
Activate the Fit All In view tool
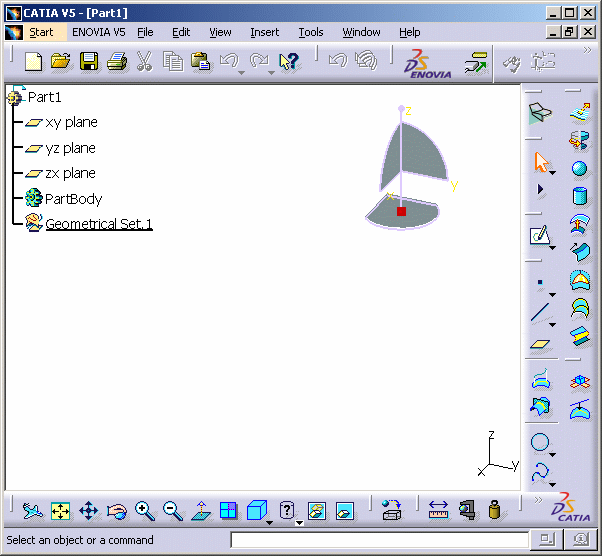pos(60,511)
